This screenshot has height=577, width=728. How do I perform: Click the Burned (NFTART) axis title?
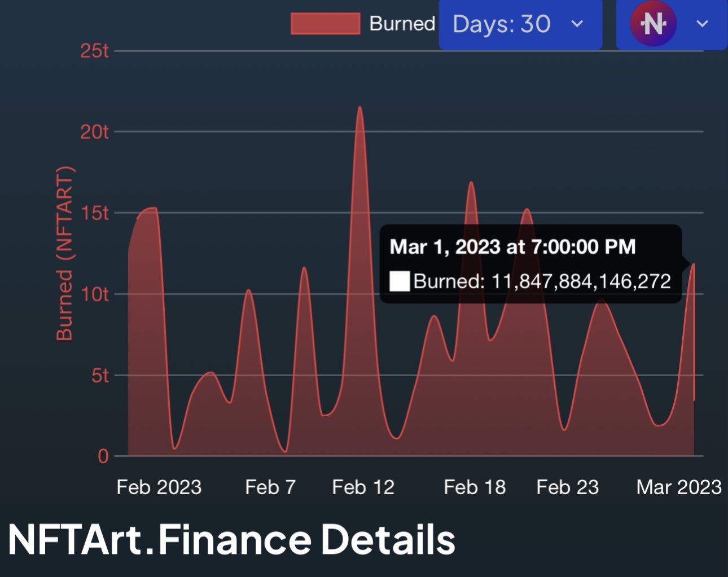pyautogui.click(x=64, y=253)
